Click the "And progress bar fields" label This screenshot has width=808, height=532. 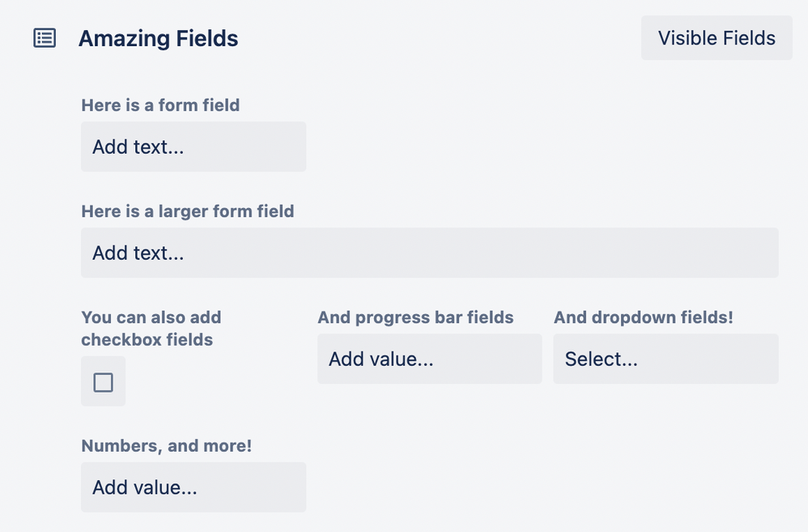coord(415,317)
